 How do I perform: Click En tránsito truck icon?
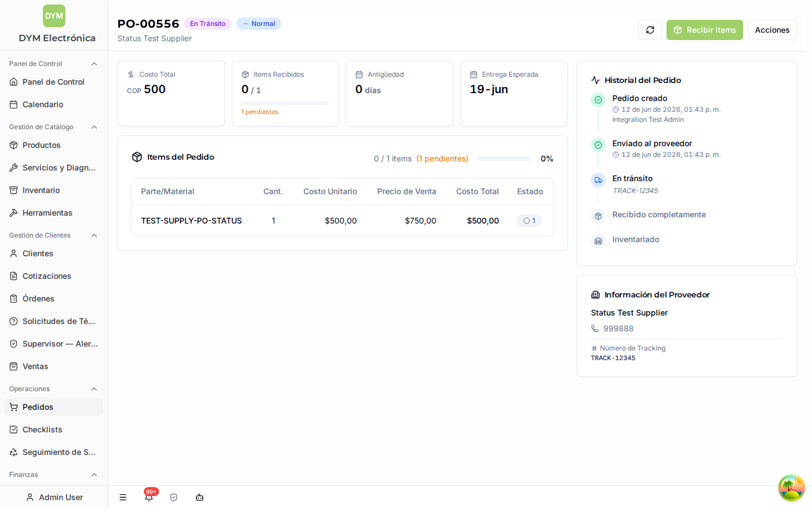click(x=598, y=180)
